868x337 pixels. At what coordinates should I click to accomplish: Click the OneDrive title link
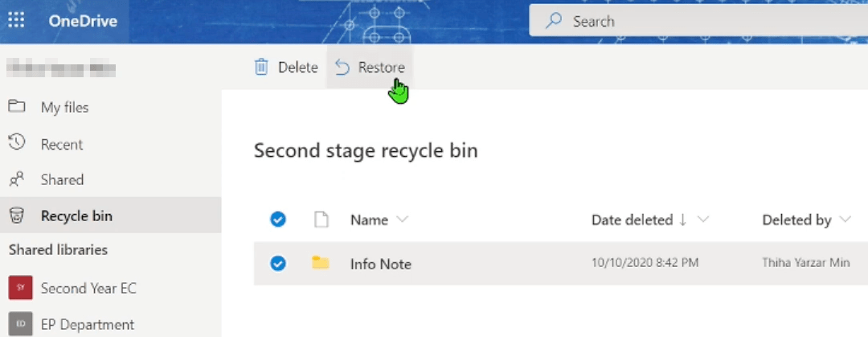click(83, 21)
